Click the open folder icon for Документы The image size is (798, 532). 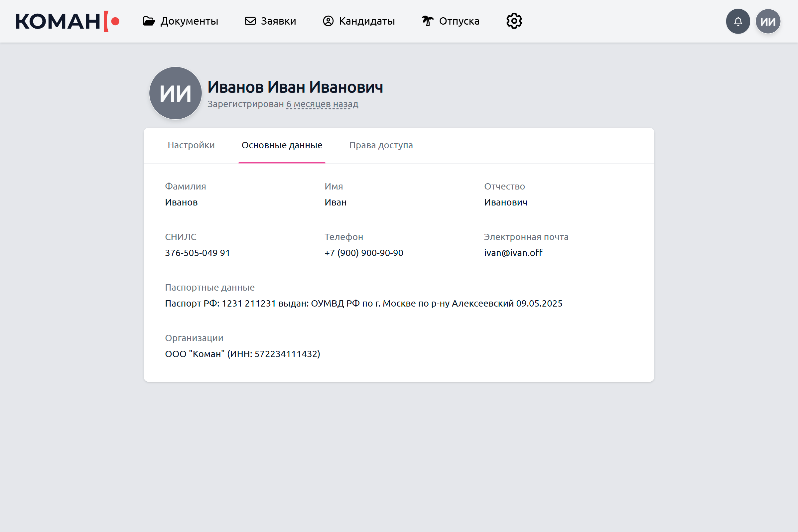(149, 21)
